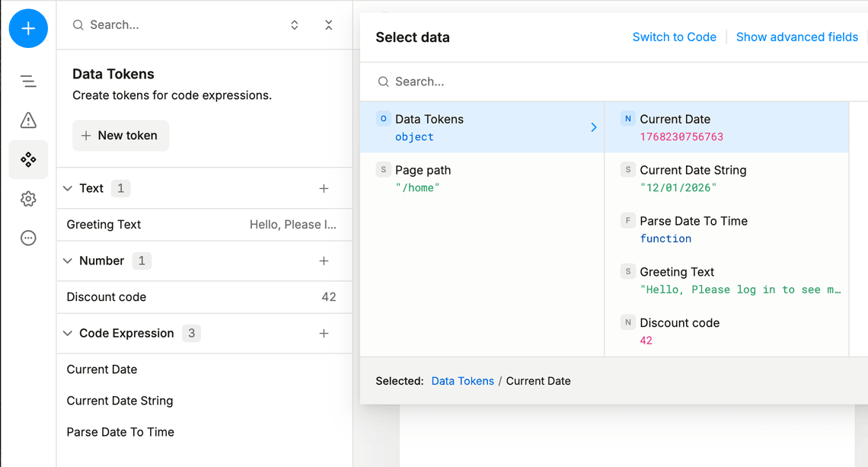
Task: Open the warnings triangle sidebar icon
Action: pyautogui.click(x=28, y=120)
